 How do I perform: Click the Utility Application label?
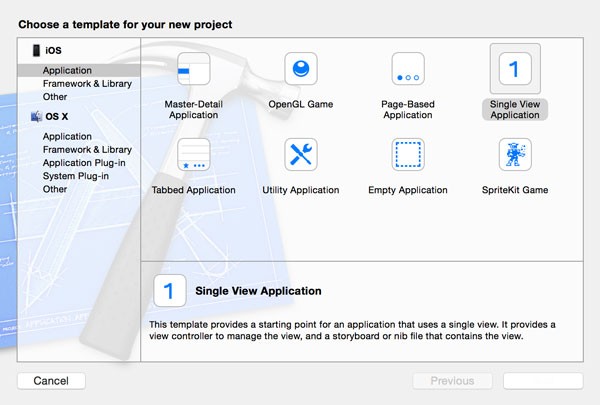pos(301,190)
